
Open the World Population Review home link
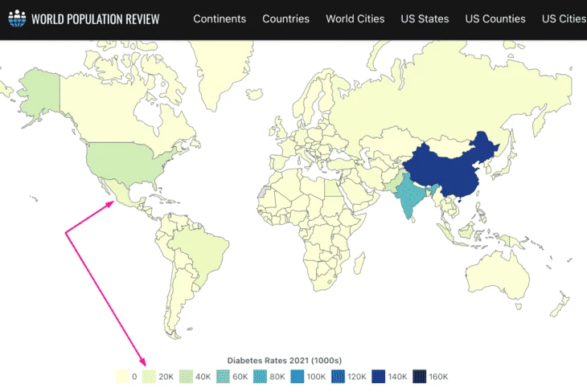(x=84, y=18)
